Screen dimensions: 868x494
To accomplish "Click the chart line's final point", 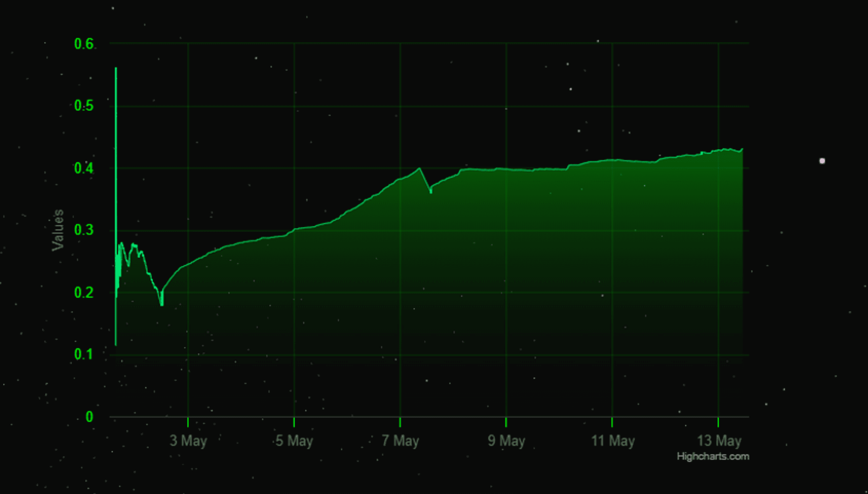I will pos(743,149).
